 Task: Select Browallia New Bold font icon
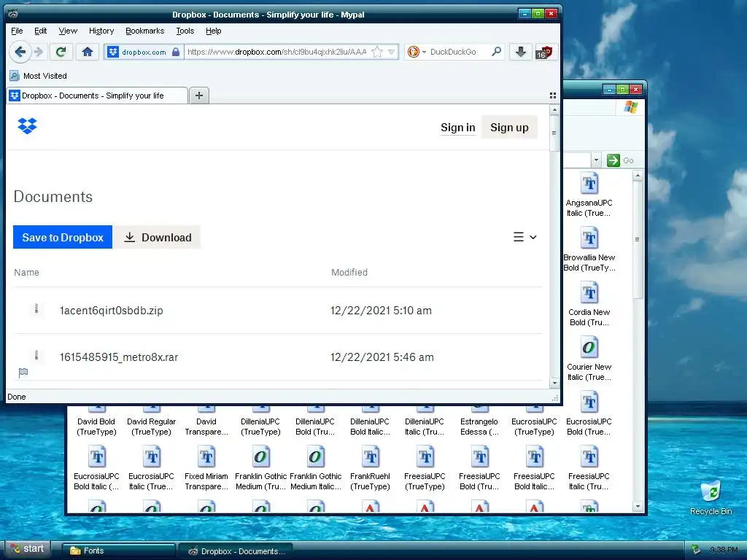pos(589,237)
